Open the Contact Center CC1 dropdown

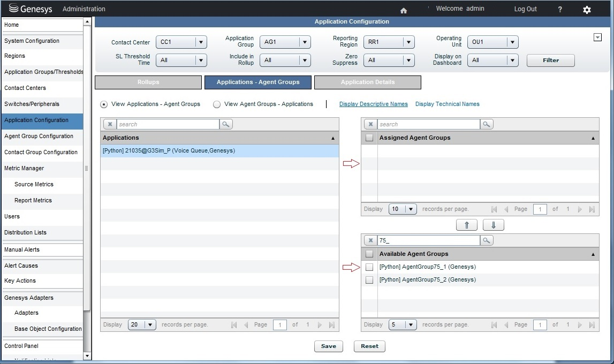coord(181,42)
